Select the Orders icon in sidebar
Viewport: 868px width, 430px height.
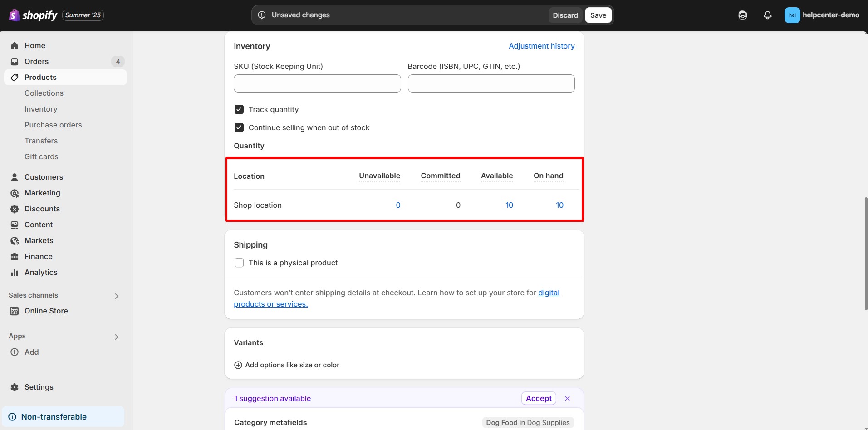15,61
